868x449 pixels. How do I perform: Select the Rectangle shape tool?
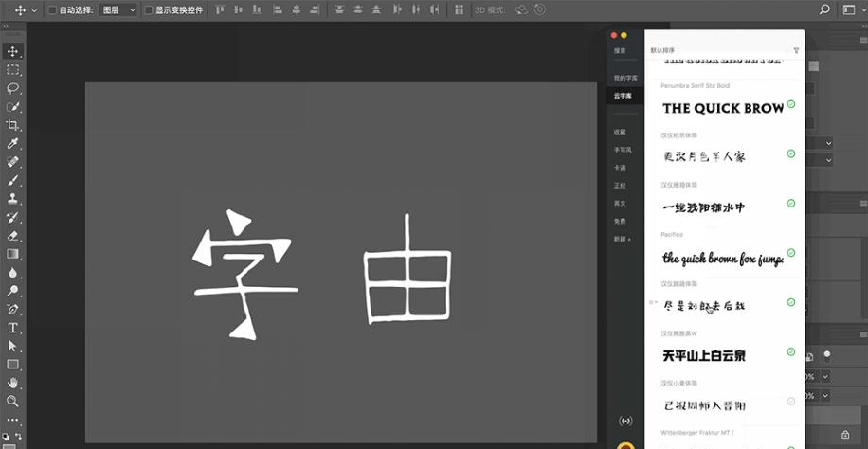coord(12,365)
